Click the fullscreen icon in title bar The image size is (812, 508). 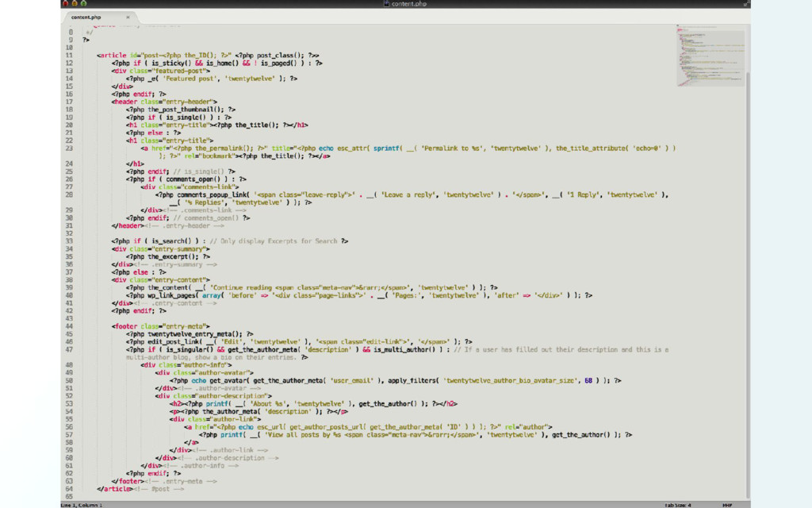click(745, 4)
